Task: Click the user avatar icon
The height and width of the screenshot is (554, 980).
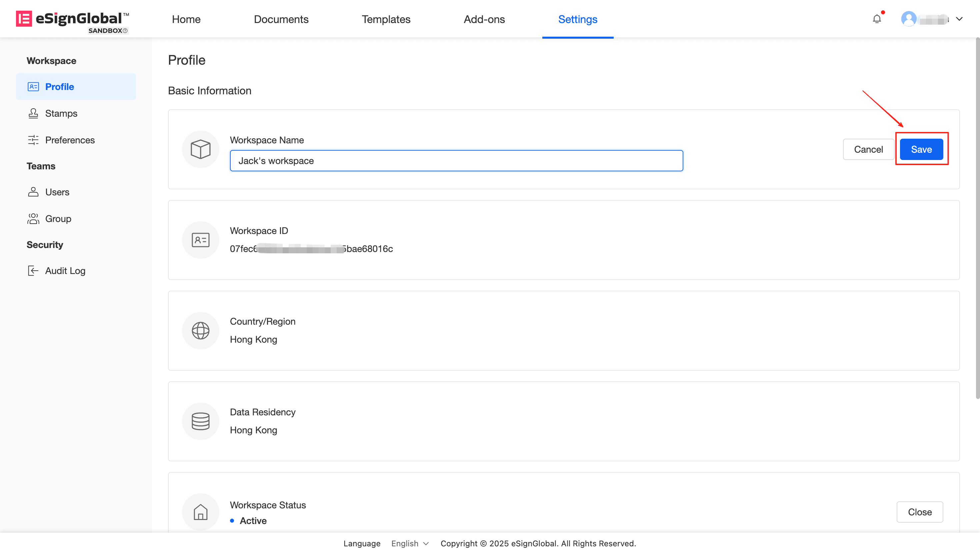Action: click(908, 19)
